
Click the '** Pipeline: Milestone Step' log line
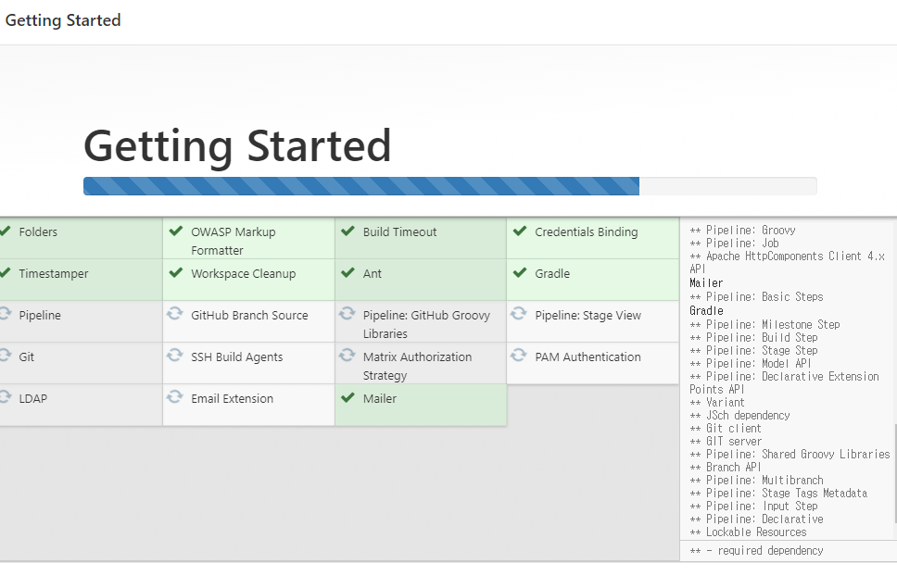[764, 325]
